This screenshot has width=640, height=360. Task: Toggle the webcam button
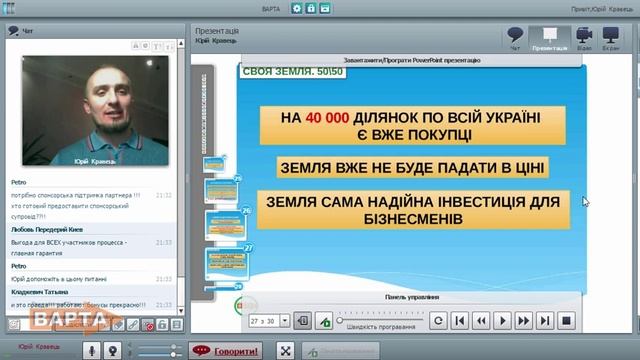coord(112,351)
